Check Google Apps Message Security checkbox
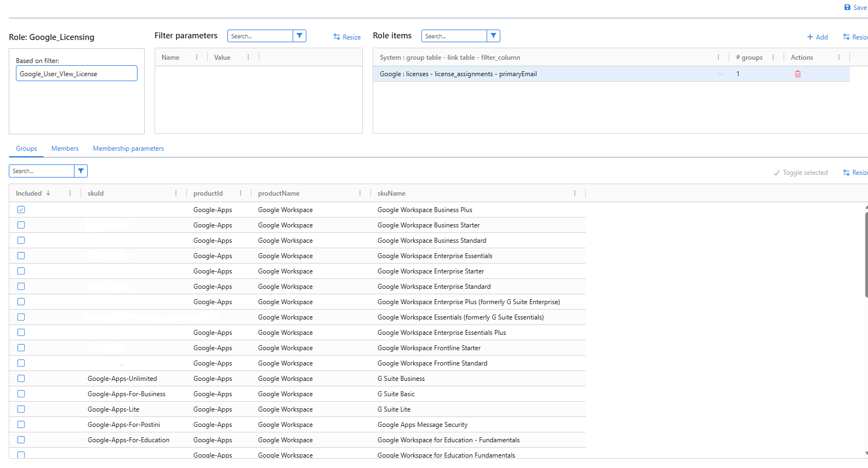Viewport: 868px width, 468px height. pyautogui.click(x=21, y=425)
